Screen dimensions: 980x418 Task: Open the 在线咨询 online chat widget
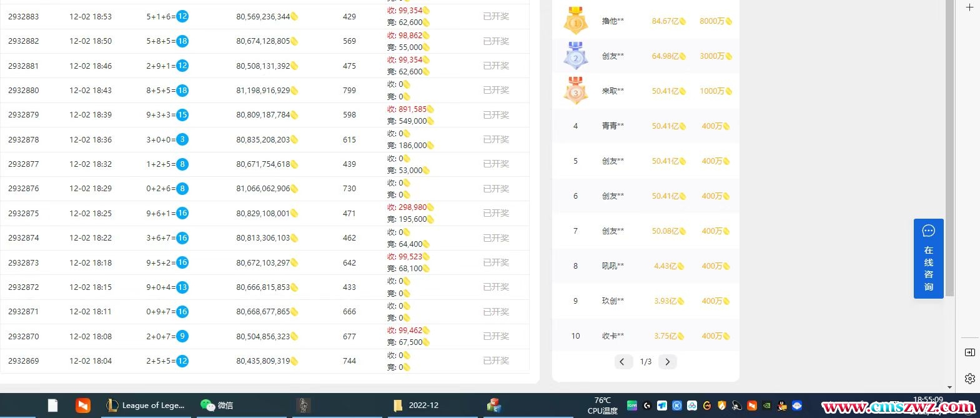[x=928, y=258]
